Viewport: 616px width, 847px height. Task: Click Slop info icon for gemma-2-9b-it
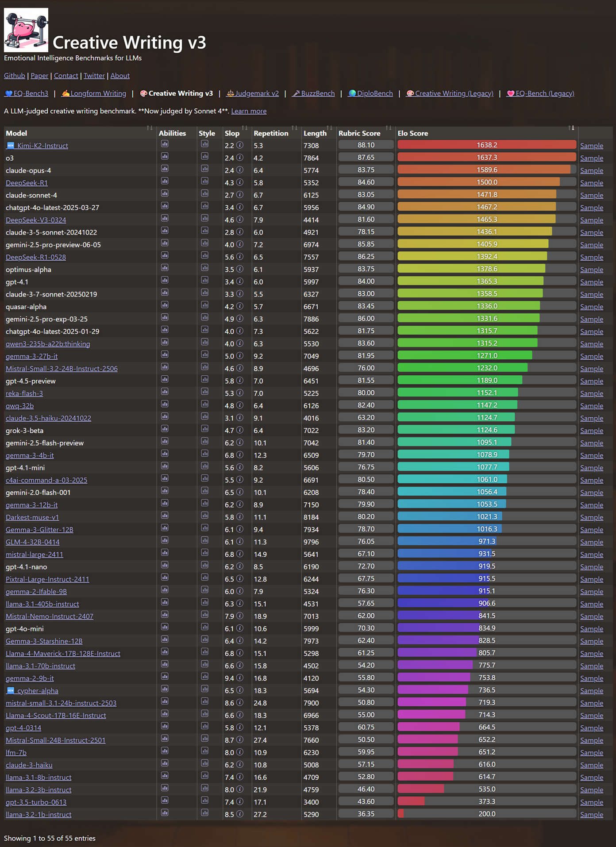[239, 678]
